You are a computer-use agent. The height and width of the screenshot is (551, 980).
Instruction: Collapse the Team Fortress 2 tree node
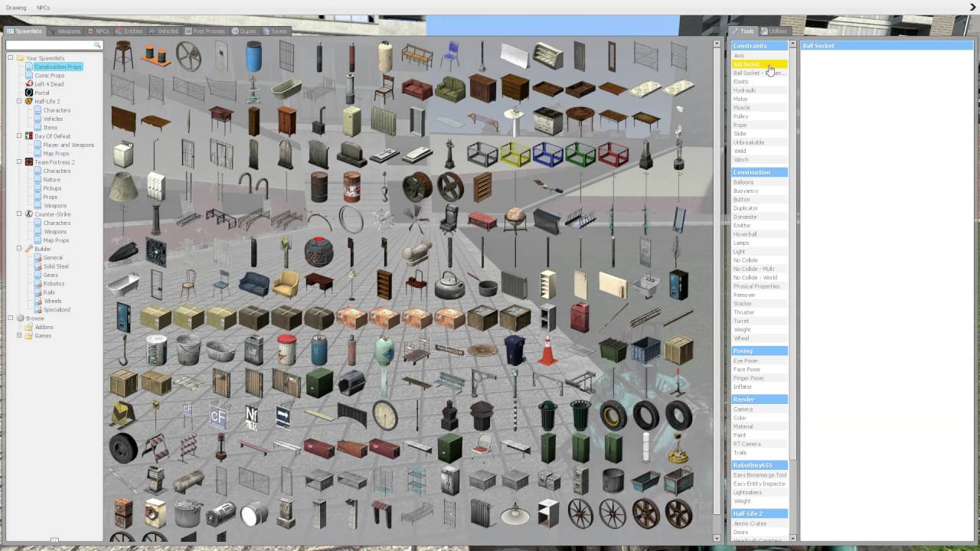19,162
